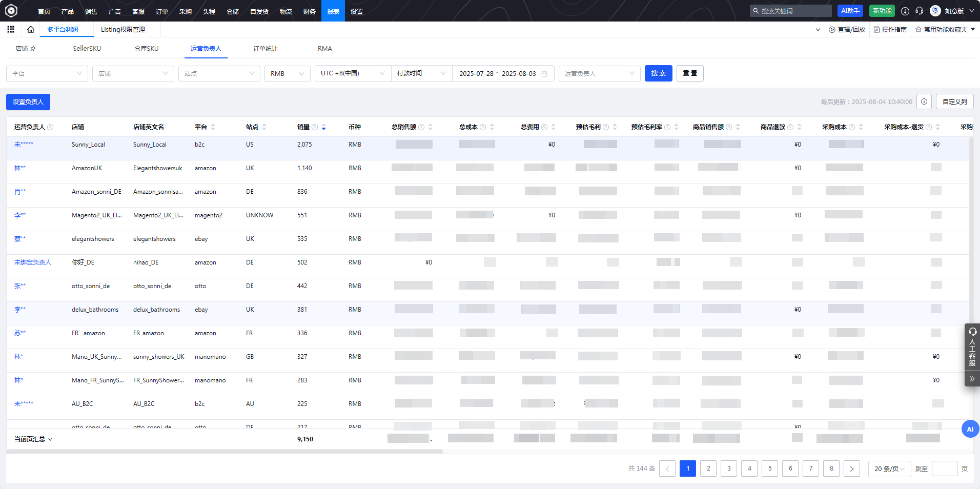
Task: Sort by 站点 column arrows
Action: pos(264,127)
